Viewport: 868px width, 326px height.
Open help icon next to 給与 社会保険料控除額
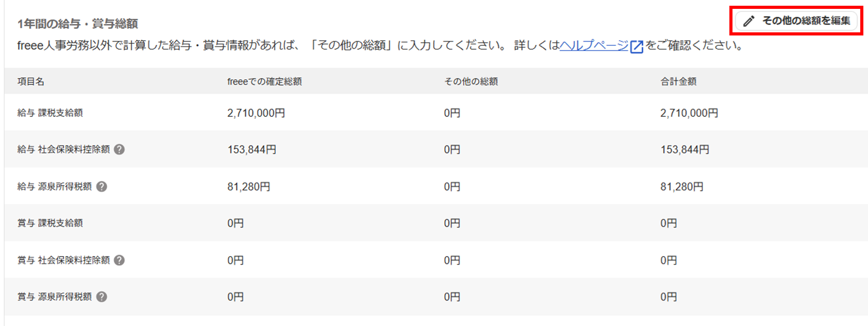119,150
